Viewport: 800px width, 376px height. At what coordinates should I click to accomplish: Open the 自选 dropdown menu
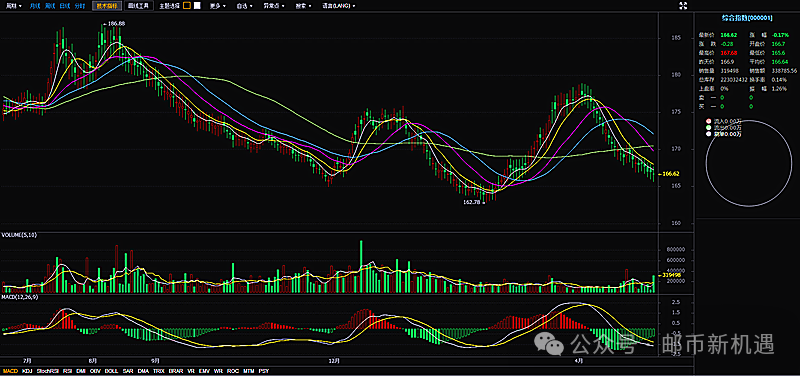244,6
